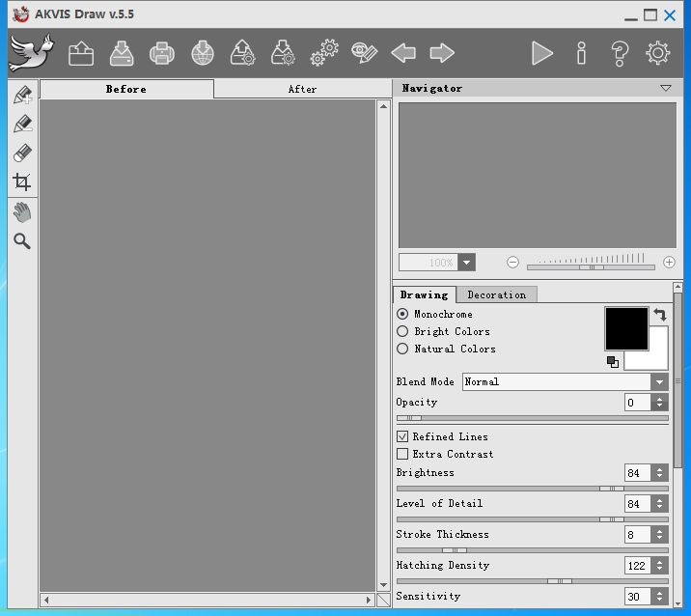Screen dimensions: 691x616
Task: Open the Decoration settings tab
Action: click(497, 295)
